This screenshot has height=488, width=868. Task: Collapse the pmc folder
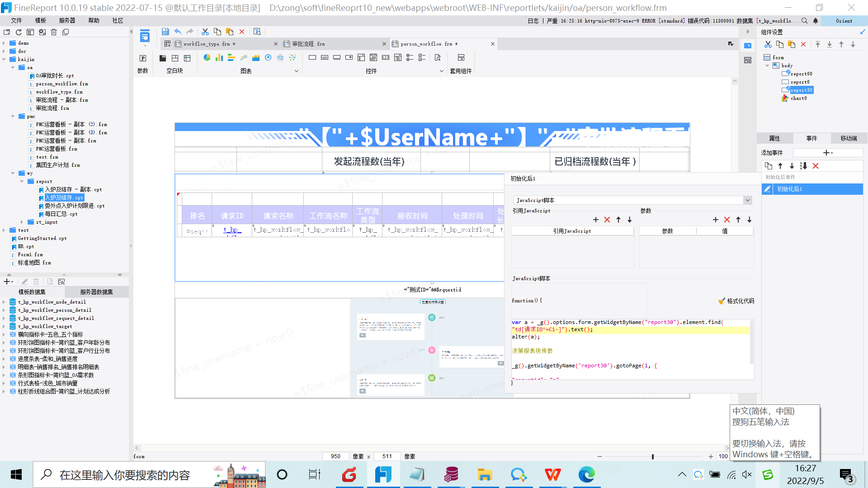(x=13, y=116)
